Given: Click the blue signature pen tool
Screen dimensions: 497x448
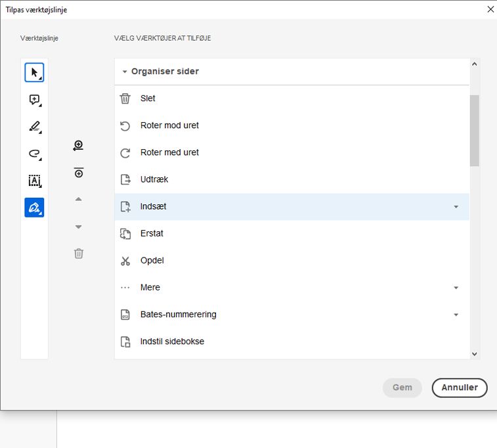Looking at the screenshot, I should tap(34, 208).
